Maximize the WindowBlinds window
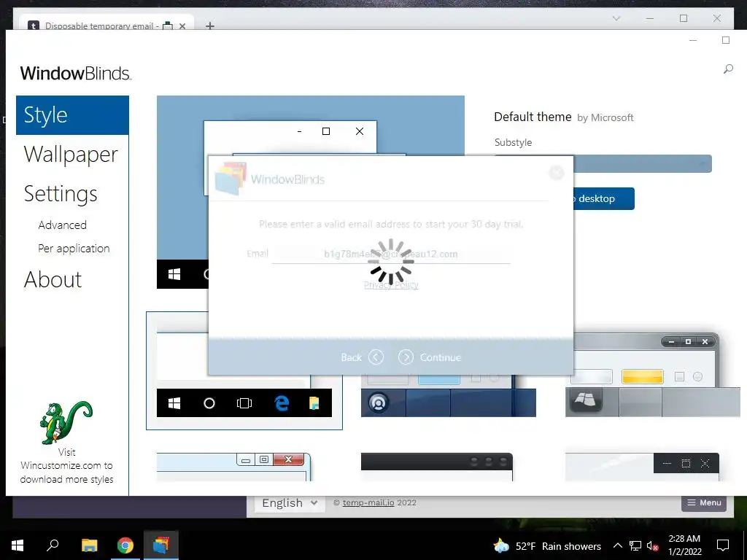747x560 pixels. click(x=726, y=41)
